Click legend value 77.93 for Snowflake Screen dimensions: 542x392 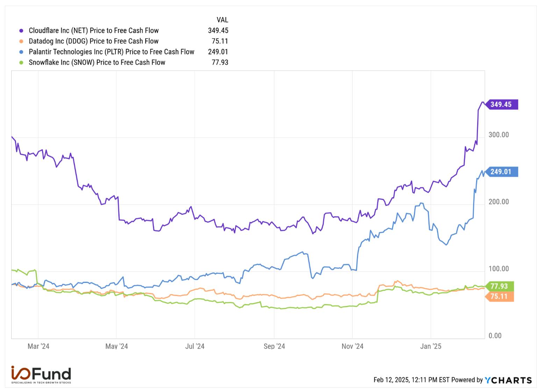tap(220, 63)
